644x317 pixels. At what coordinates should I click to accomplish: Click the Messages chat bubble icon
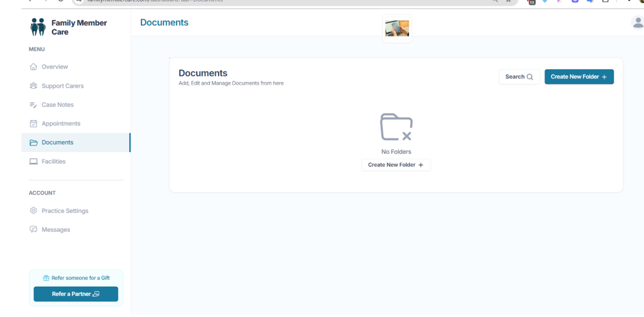click(34, 229)
